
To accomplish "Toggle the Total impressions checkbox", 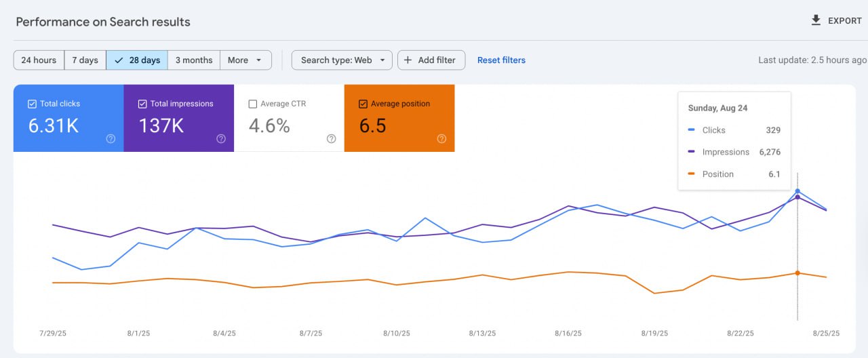I will click(x=142, y=104).
